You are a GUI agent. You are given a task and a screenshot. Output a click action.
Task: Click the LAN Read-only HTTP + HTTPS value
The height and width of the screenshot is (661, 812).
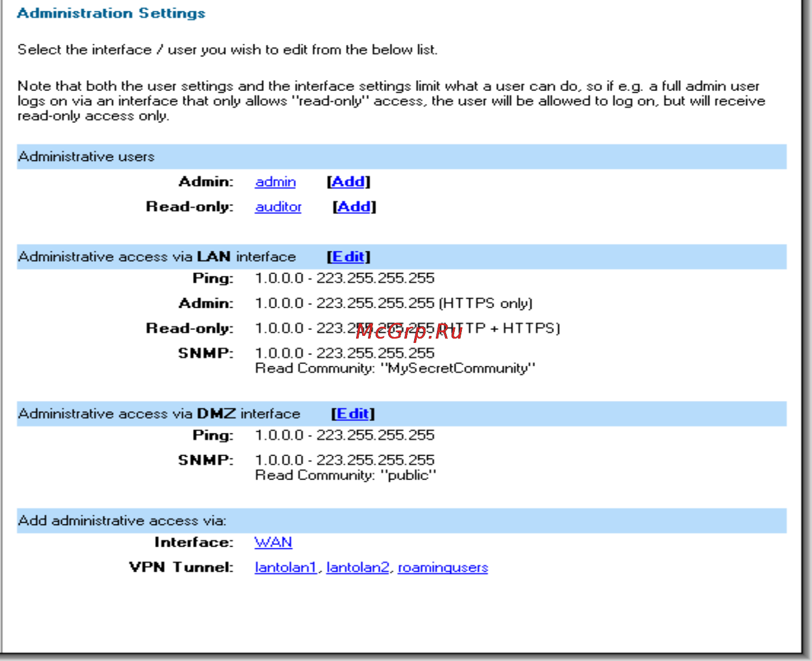(408, 328)
